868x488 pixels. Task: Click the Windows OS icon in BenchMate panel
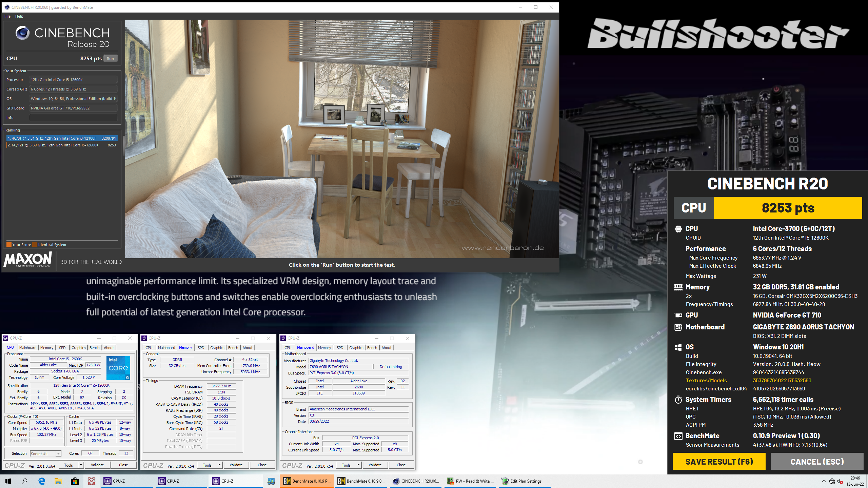pyautogui.click(x=678, y=347)
